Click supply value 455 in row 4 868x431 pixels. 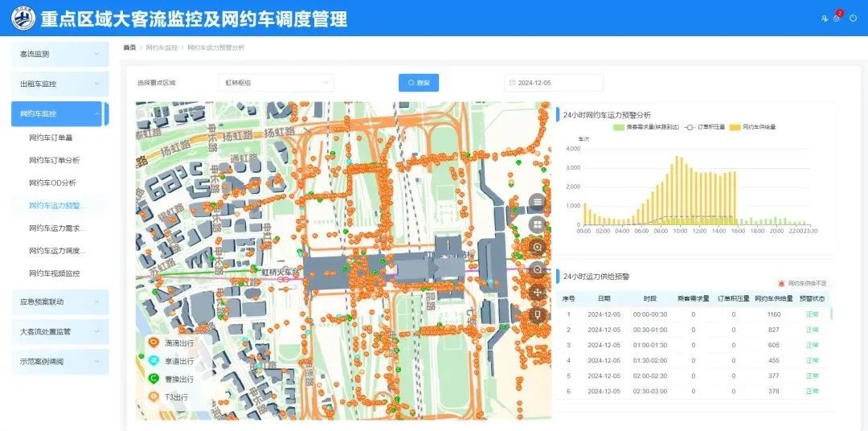tap(774, 361)
